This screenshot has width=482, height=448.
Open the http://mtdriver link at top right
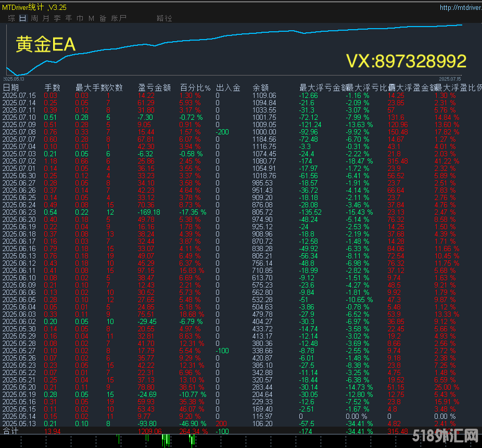[x=461, y=7]
